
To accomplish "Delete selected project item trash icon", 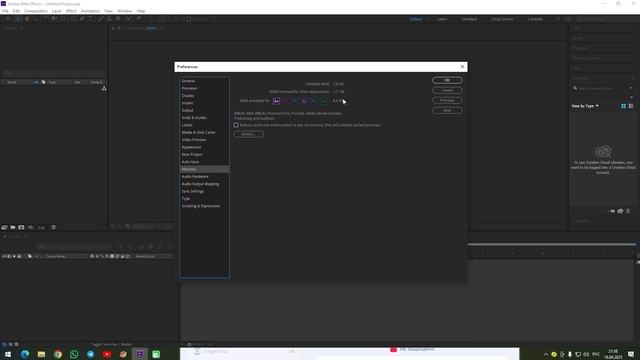I will pos(53,227).
